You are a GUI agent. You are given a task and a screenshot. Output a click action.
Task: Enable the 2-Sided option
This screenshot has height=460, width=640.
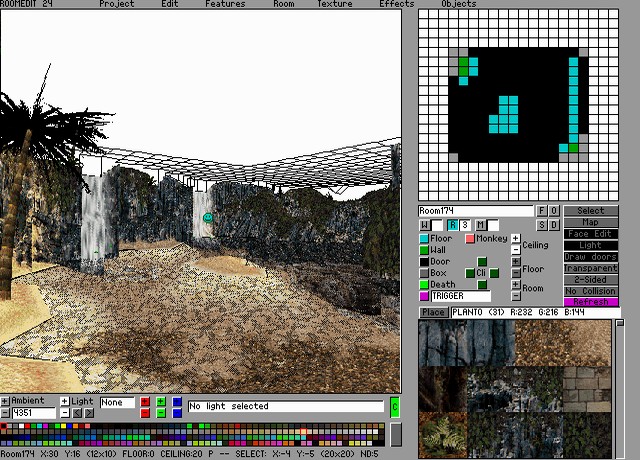(x=591, y=279)
